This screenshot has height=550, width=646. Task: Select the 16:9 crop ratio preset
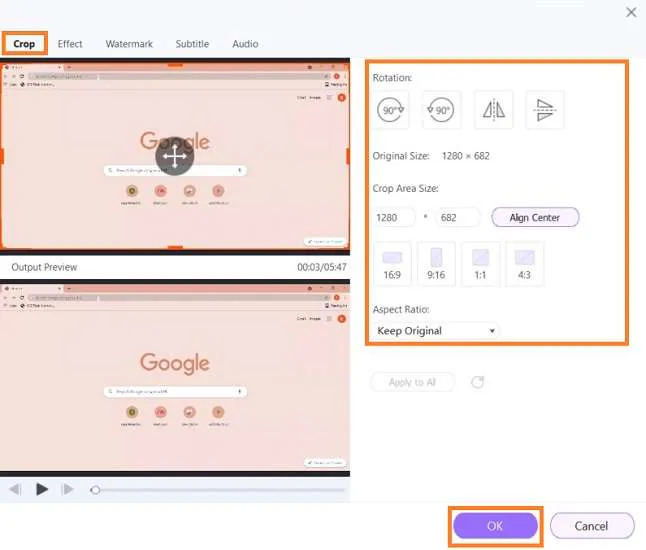tap(392, 264)
